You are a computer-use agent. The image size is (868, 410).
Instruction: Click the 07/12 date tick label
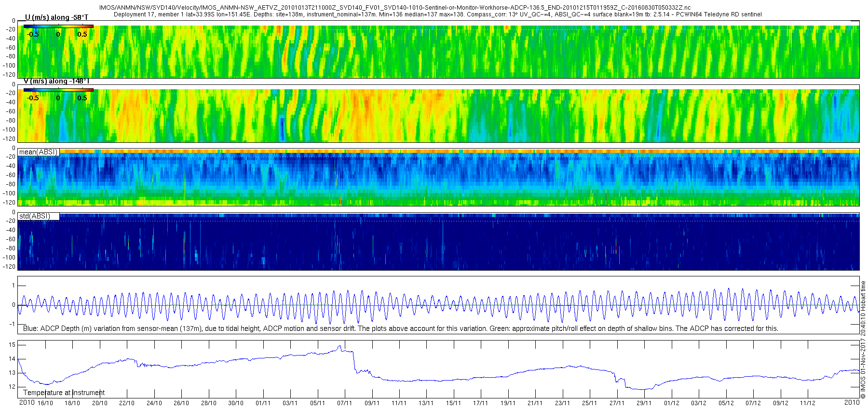pyautogui.click(x=753, y=403)
